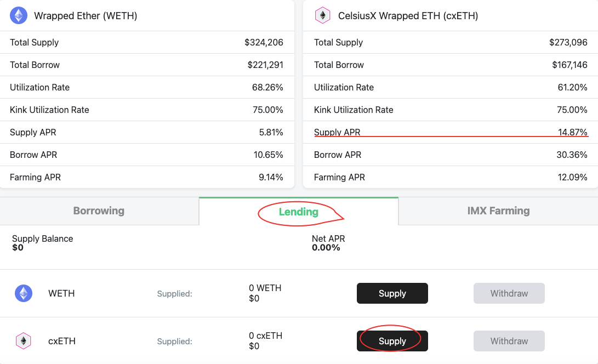Click the WETH icon in lending row

[x=24, y=294]
